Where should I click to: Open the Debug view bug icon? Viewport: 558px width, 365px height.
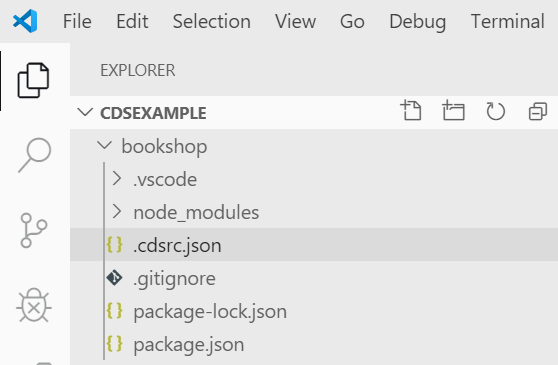(x=34, y=305)
